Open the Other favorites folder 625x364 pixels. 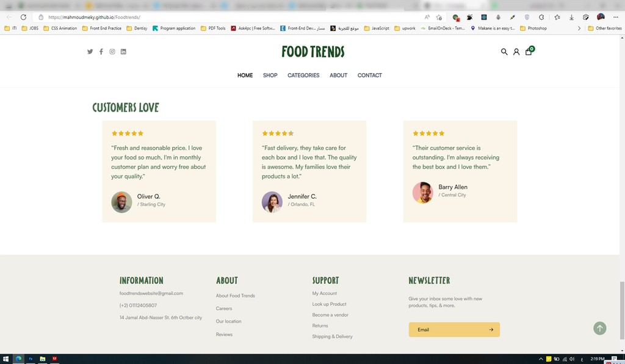(x=605, y=28)
